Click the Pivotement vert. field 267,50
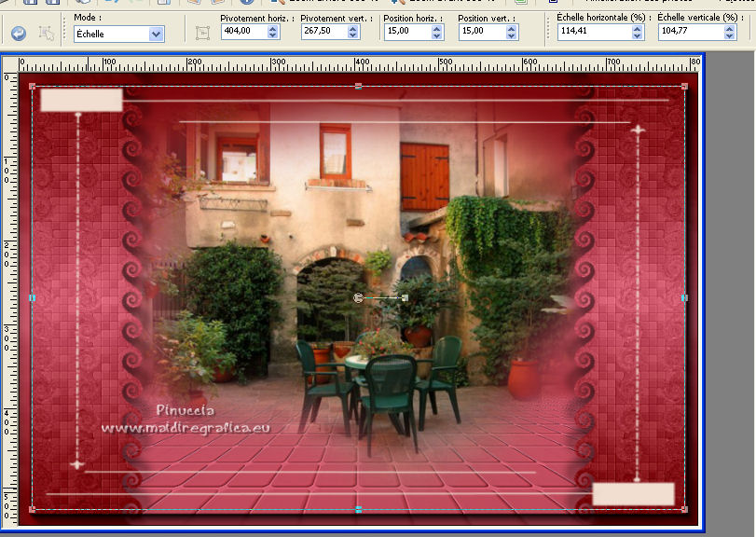Image resolution: width=756 pixels, height=537 pixels. pyautogui.click(x=324, y=31)
